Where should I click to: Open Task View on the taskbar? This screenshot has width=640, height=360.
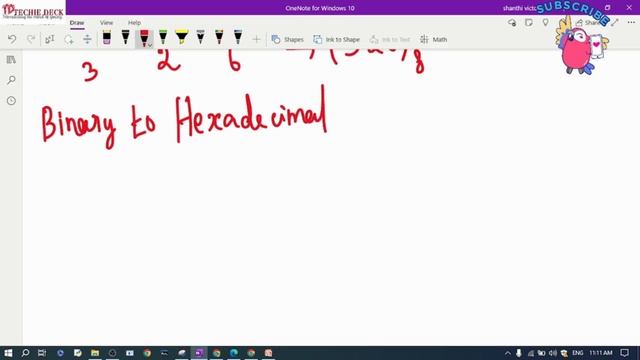coord(42,353)
